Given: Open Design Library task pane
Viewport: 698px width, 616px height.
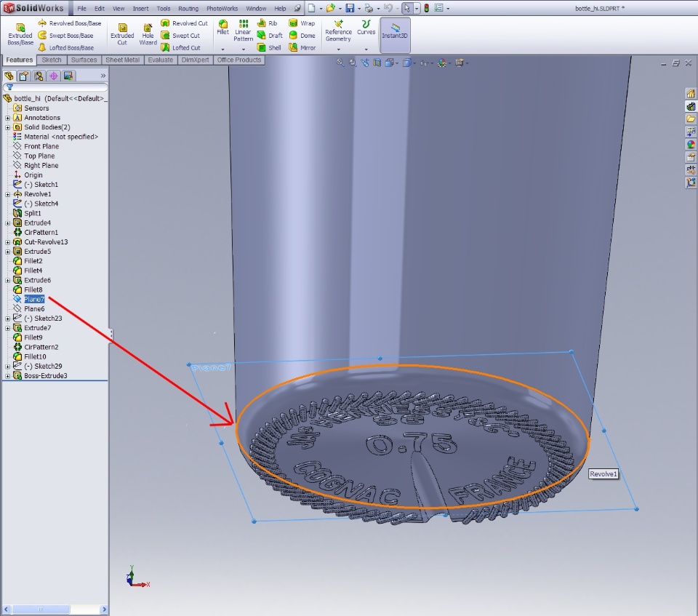Looking at the screenshot, I should click(x=691, y=106).
